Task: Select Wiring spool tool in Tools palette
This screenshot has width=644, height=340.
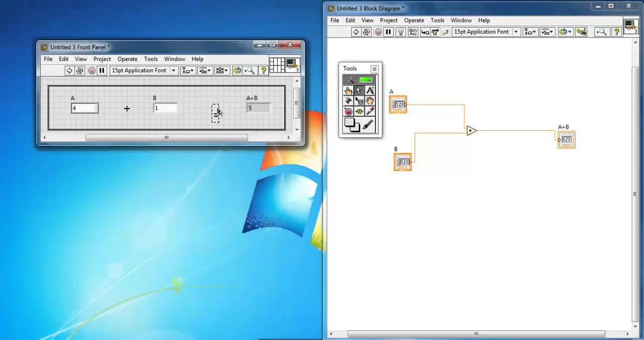Action: (348, 101)
